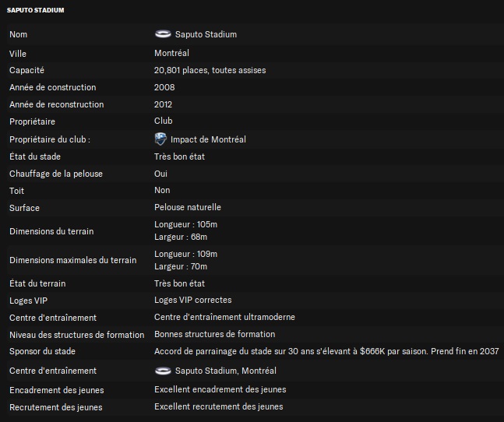The width and height of the screenshot is (504, 422).
Task: Open the Saputo Stadium link in the Nom row
Action: (206, 34)
